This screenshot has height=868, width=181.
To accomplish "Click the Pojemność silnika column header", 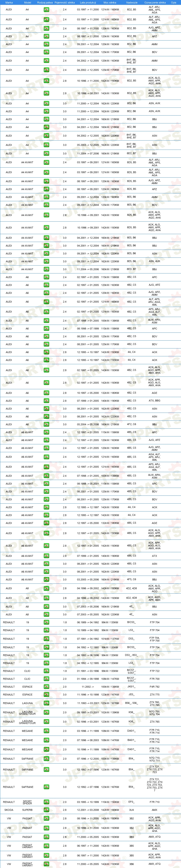I will point(65,2).
